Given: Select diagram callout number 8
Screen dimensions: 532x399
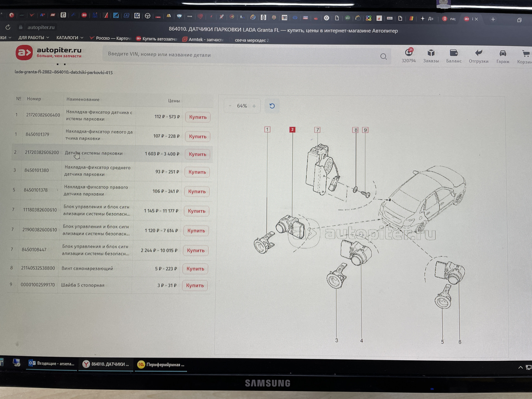Looking at the screenshot, I should coord(356,130).
